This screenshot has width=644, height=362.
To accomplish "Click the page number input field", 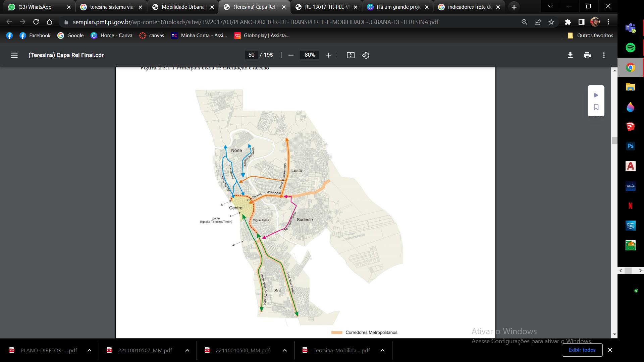I will pos(251,55).
